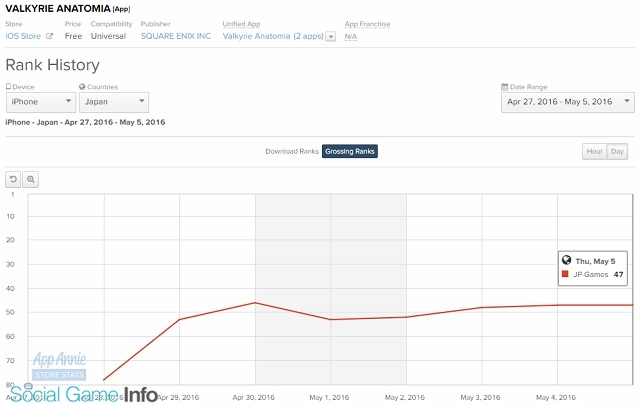640x405 pixels.
Task: Click the App Franchise label
Action: click(x=367, y=24)
